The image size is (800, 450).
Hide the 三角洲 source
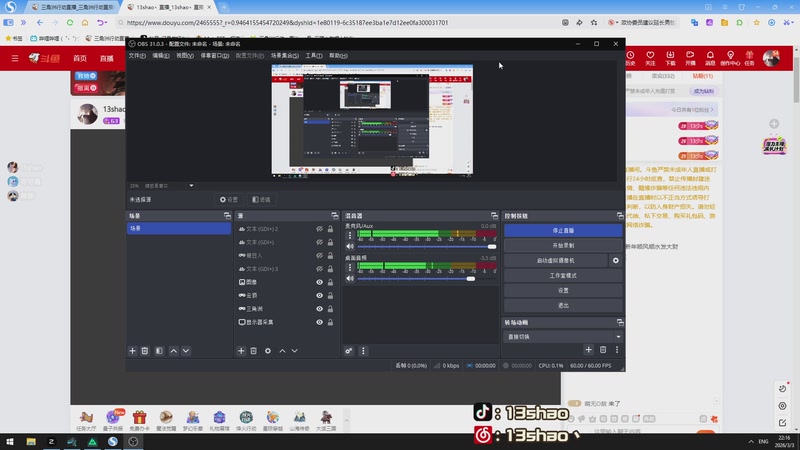coord(319,309)
